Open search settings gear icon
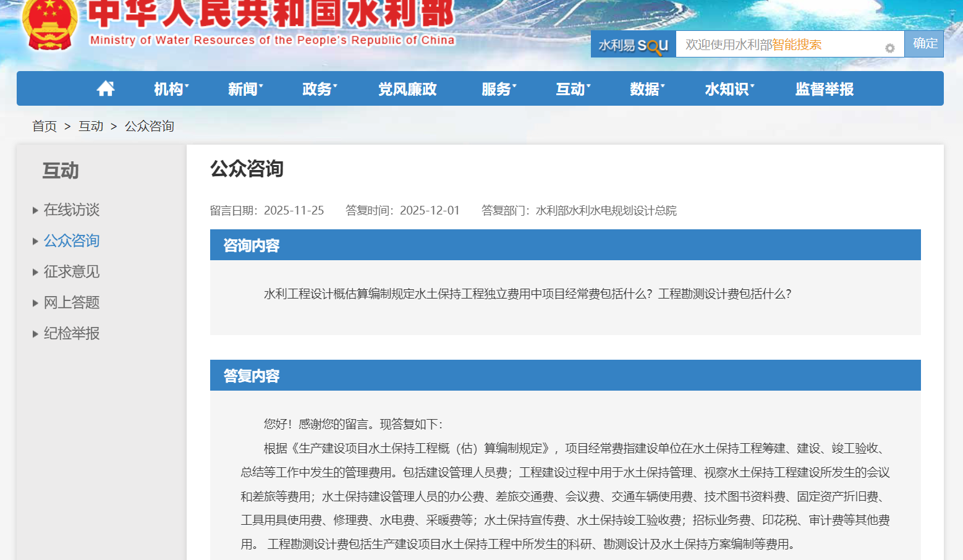The height and width of the screenshot is (560, 963). point(889,48)
